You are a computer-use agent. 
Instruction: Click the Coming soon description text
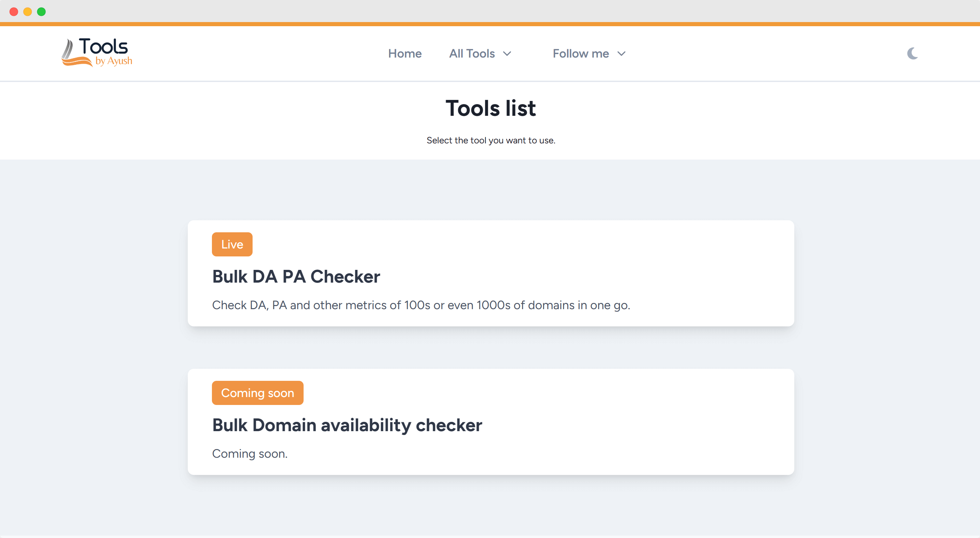tap(249, 454)
